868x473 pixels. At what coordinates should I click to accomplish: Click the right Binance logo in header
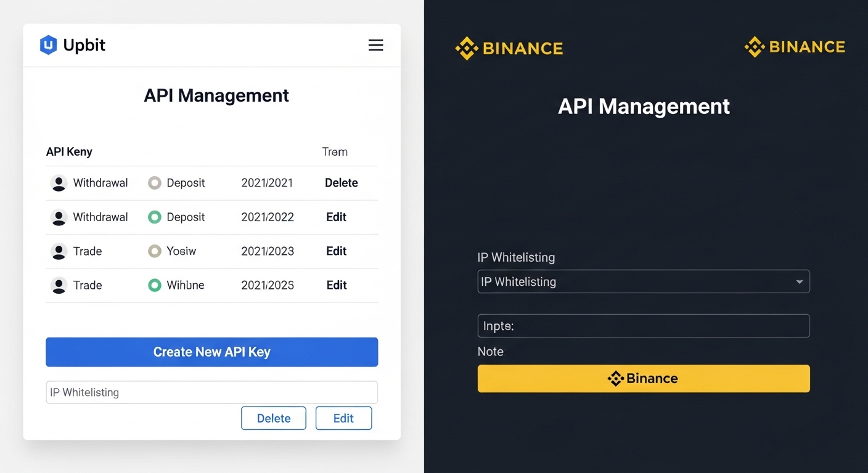point(795,47)
